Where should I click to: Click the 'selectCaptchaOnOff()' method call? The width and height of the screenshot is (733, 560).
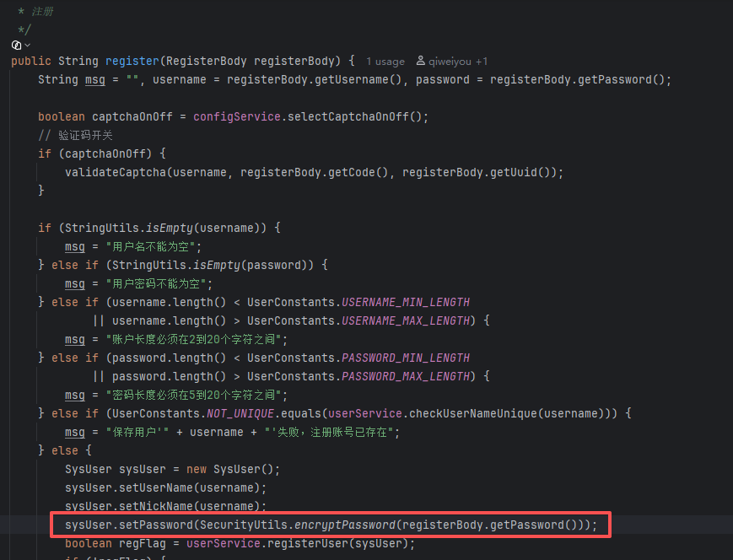(x=355, y=117)
